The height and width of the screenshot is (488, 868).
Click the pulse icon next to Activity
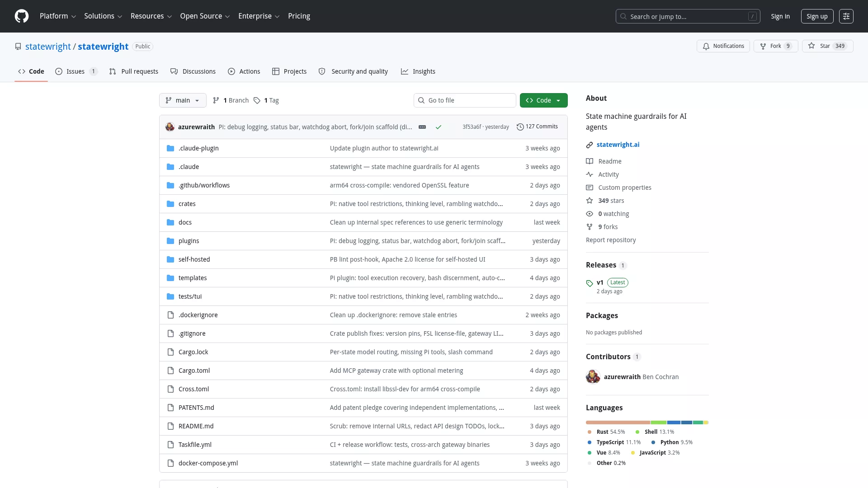(590, 174)
